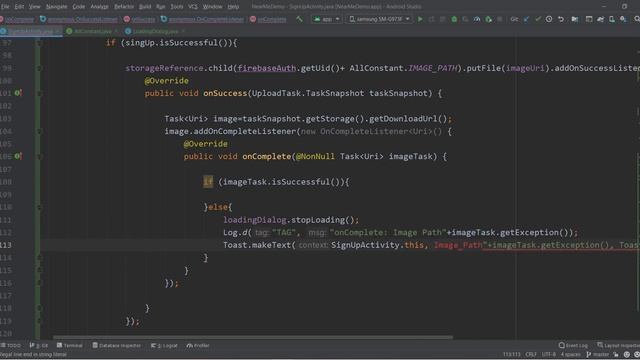Open the Edit menu
Image resolution: width=640 pixels, height=360 pixels.
coord(19,7)
